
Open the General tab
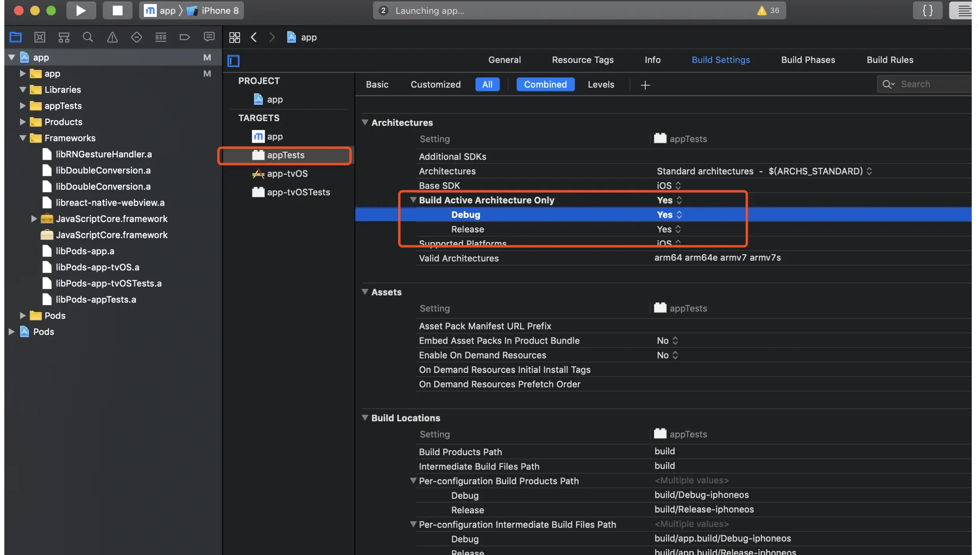(x=504, y=60)
